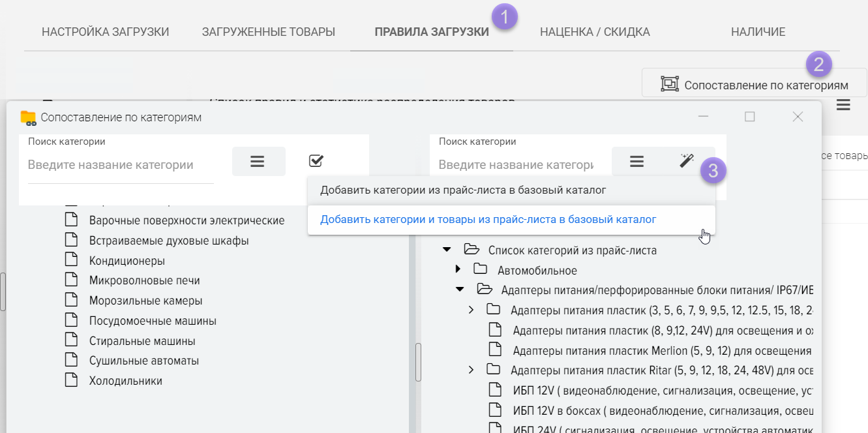Click the left category search input field
The width and height of the screenshot is (868, 433).
[121, 165]
